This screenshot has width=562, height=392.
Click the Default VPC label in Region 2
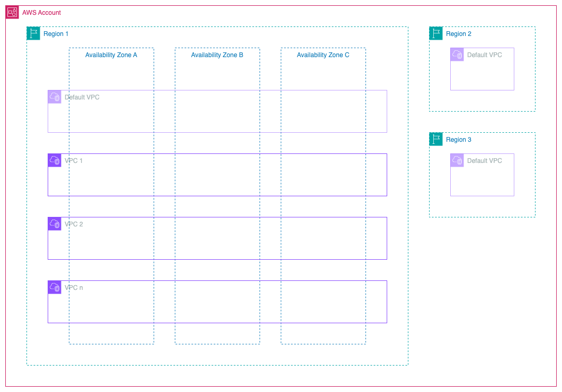[485, 55]
